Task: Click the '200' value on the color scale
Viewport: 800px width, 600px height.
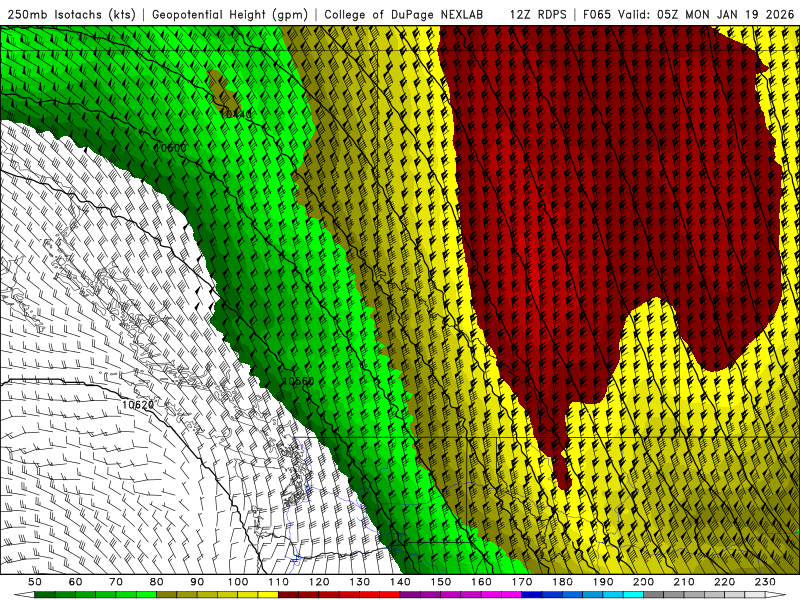Action: [644, 582]
